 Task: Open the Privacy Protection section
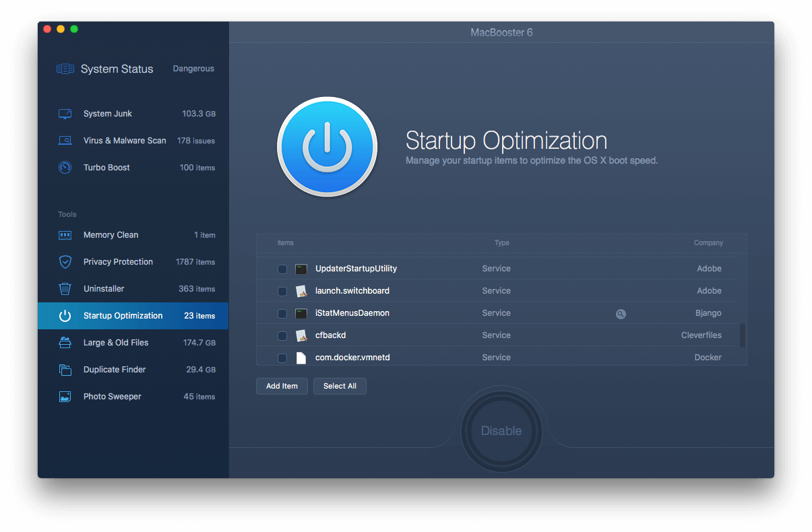(118, 261)
